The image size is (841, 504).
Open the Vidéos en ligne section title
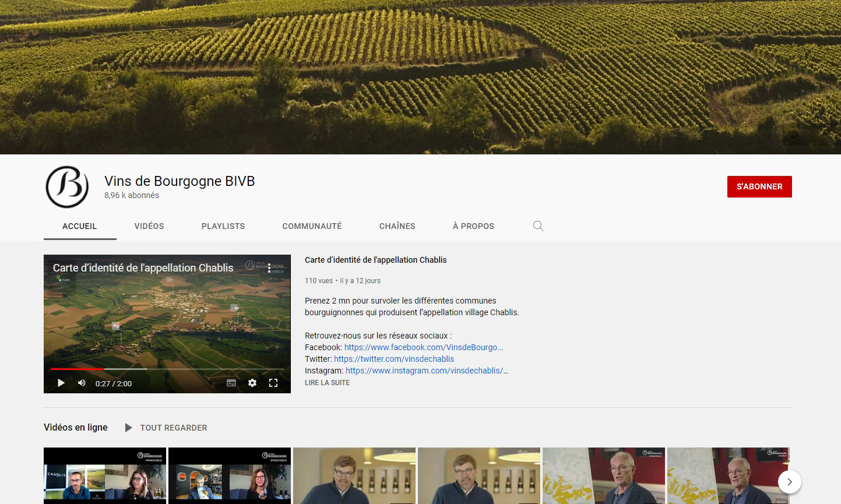click(76, 427)
